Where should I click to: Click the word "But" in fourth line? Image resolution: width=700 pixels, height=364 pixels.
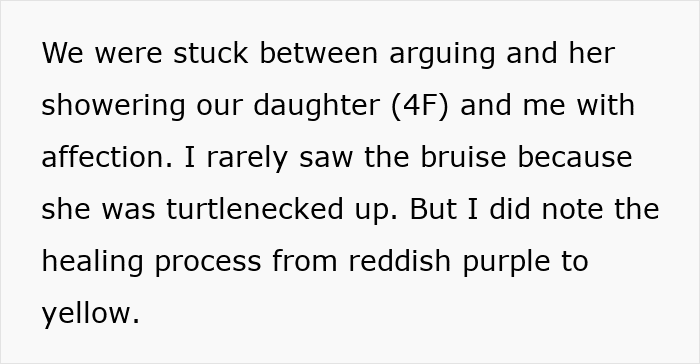433,209
